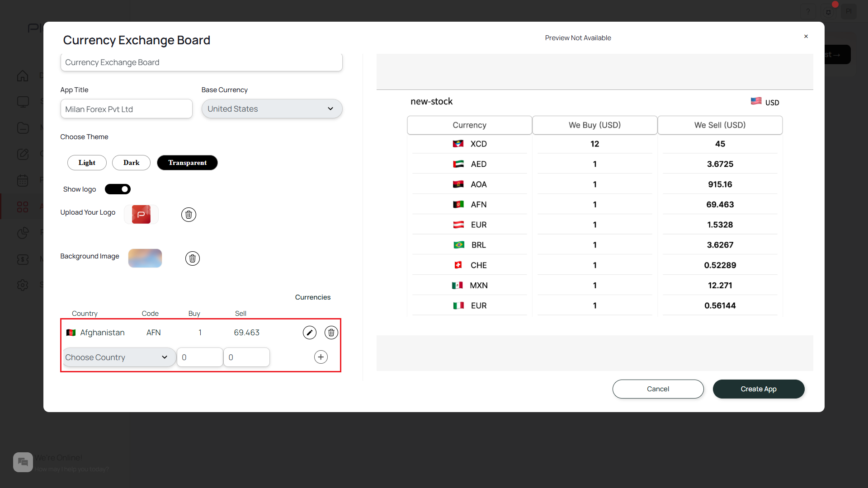Expand the Choose Country dropdown
Screen dimensions: 868x488
(118, 357)
